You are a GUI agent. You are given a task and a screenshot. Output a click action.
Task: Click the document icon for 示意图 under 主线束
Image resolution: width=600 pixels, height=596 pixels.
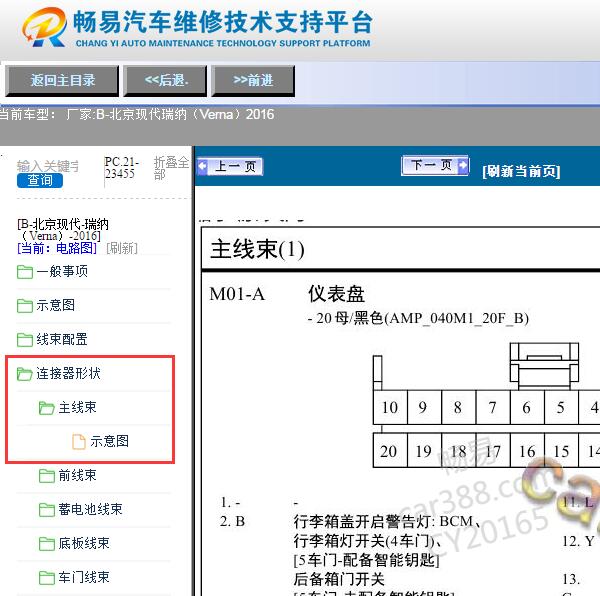tap(79, 441)
